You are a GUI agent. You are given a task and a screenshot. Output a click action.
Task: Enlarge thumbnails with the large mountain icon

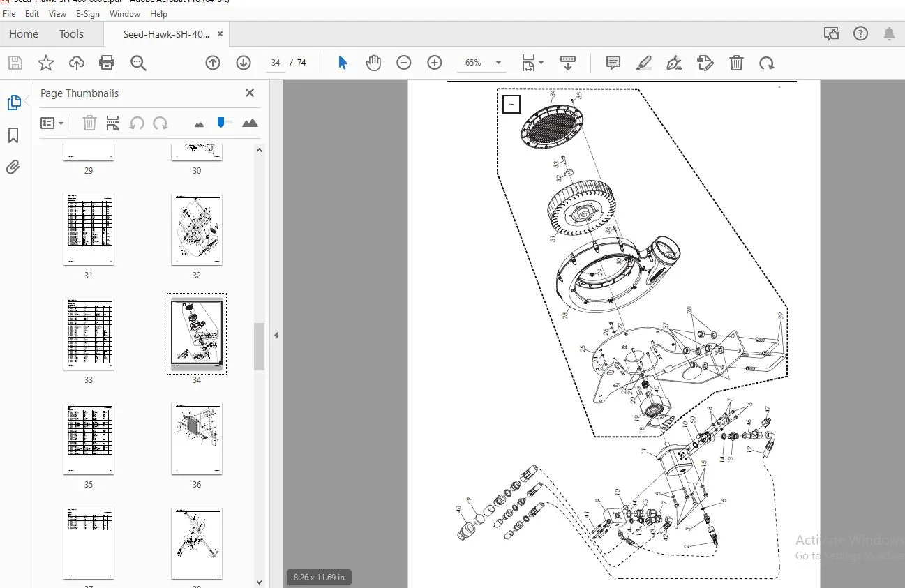(250, 123)
